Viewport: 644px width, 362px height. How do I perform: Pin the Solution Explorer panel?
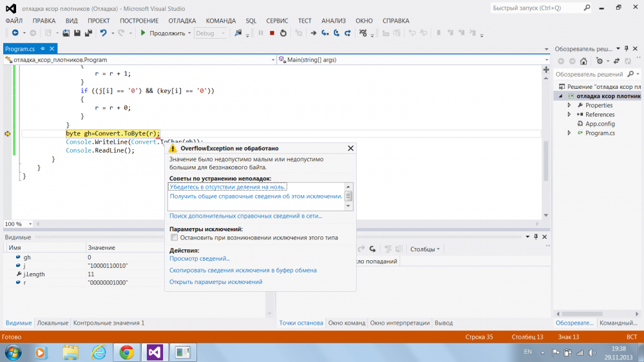(627, 48)
